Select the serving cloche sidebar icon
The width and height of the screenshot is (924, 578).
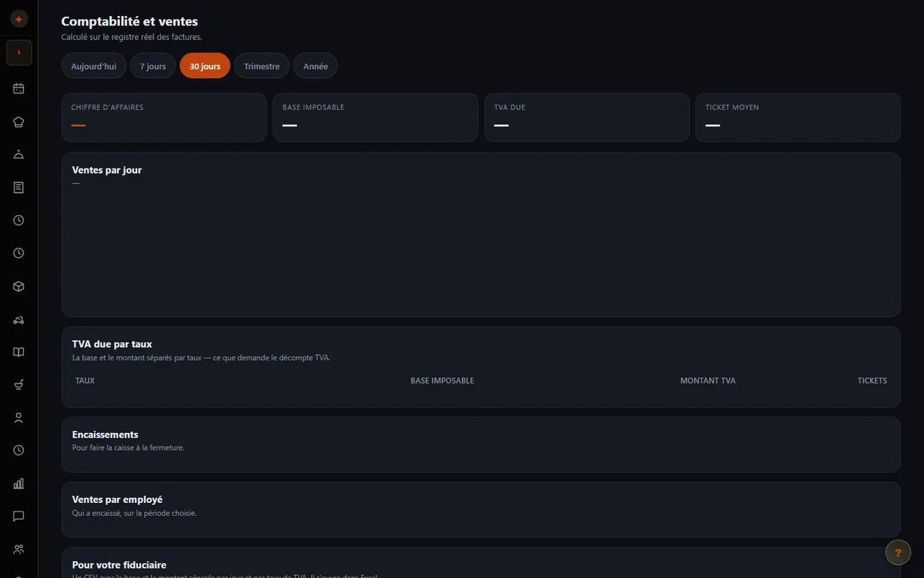pos(19,155)
